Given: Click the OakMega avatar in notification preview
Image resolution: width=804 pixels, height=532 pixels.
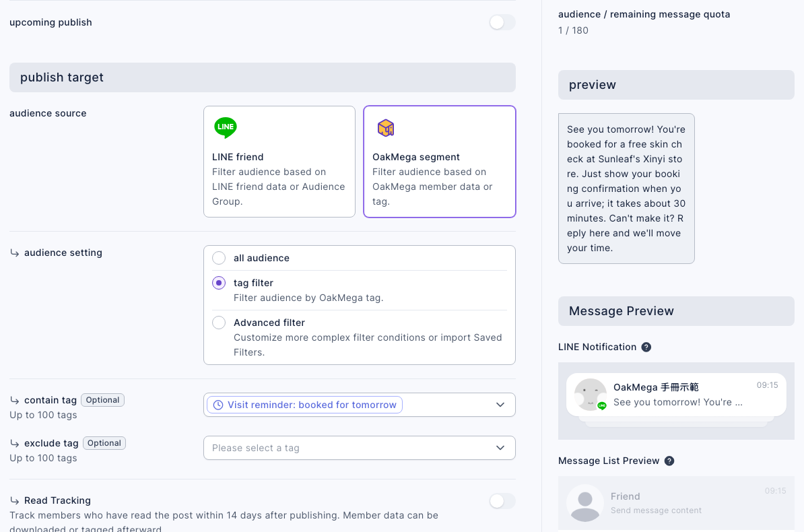Looking at the screenshot, I should [x=590, y=395].
